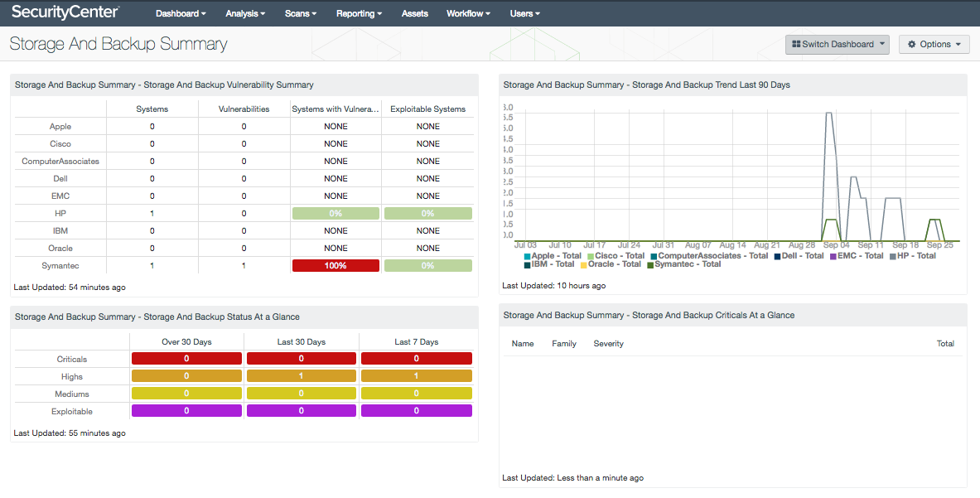Click the gear icon on Options button
Viewport: 980px width, 498px height.
[912, 45]
